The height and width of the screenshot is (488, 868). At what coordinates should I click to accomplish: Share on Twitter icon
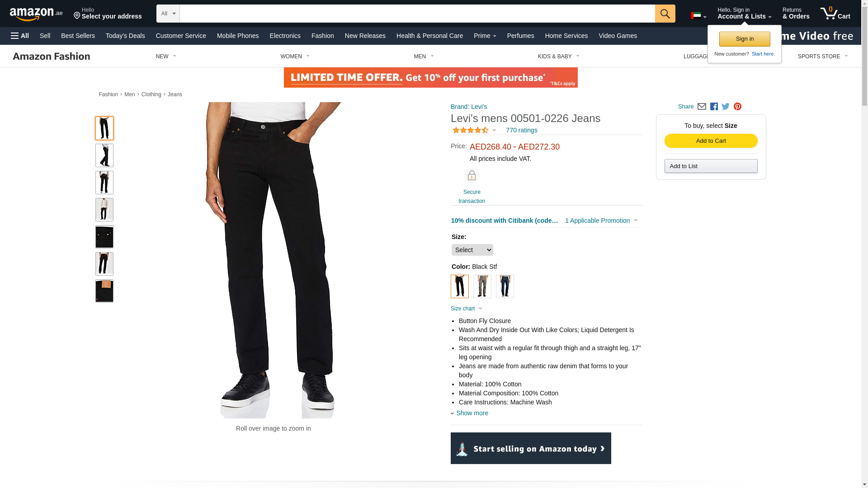click(x=726, y=107)
